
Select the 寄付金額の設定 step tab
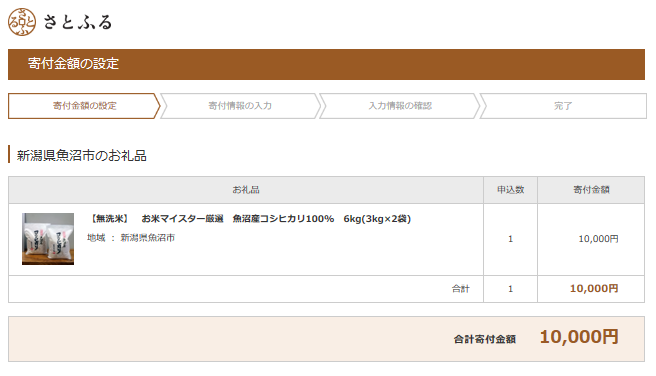pyautogui.click(x=84, y=106)
